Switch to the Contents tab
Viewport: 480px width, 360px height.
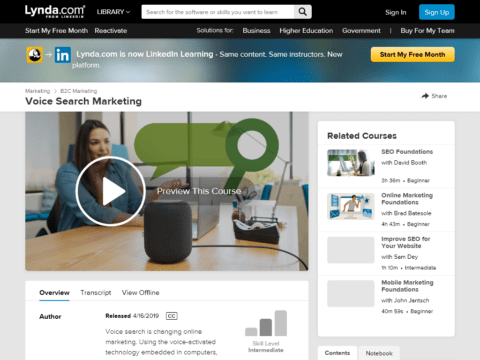(x=337, y=353)
